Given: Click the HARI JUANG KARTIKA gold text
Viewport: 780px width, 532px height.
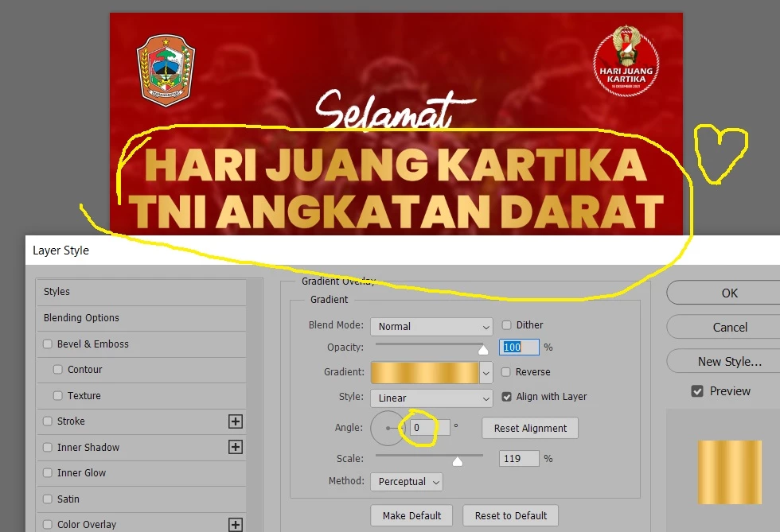Looking at the screenshot, I should click(x=396, y=165).
